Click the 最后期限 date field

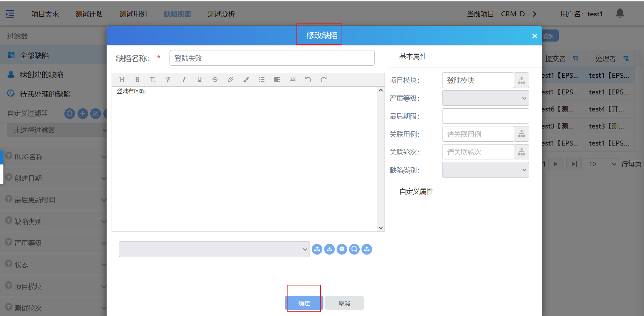tap(485, 116)
